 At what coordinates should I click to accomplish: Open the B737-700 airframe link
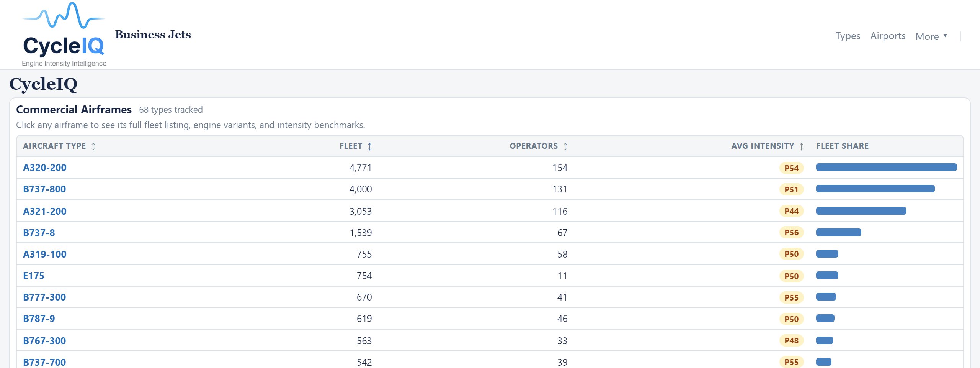(x=44, y=362)
